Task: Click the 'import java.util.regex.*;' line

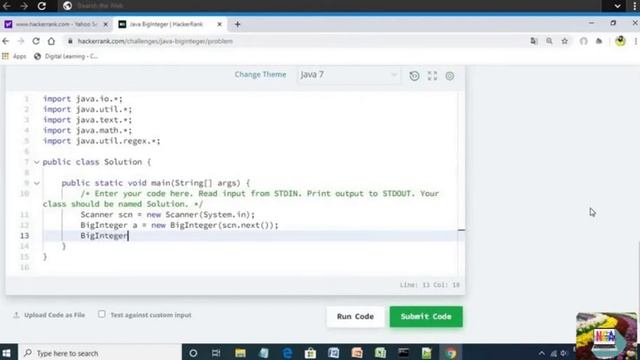Action: (x=102, y=141)
